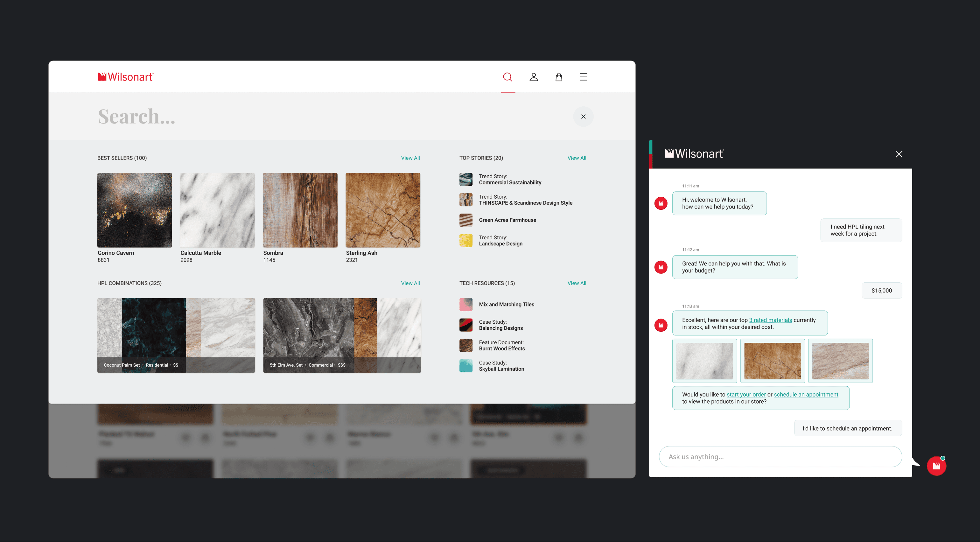Open the Coconut Palm Set combination

[x=176, y=335]
